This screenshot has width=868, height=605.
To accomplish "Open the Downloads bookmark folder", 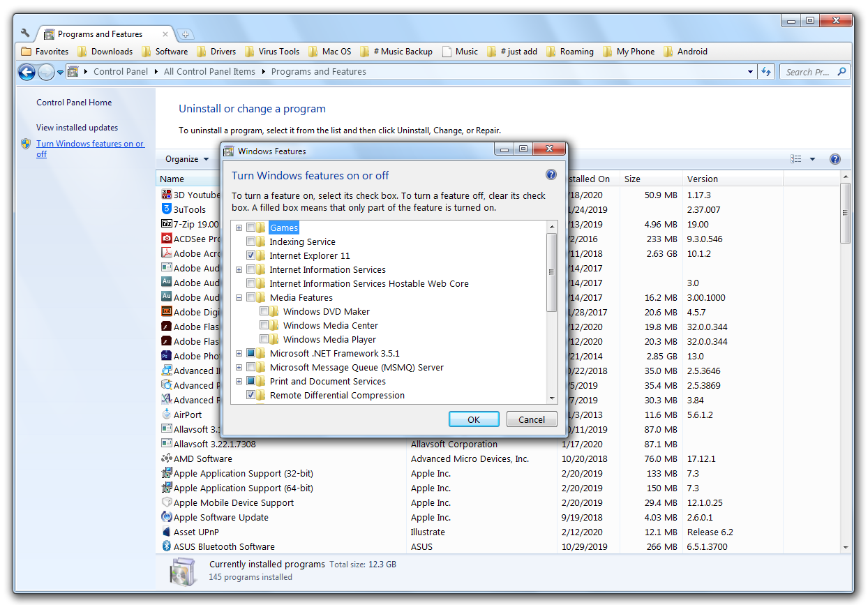I will (x=105, y=52).
